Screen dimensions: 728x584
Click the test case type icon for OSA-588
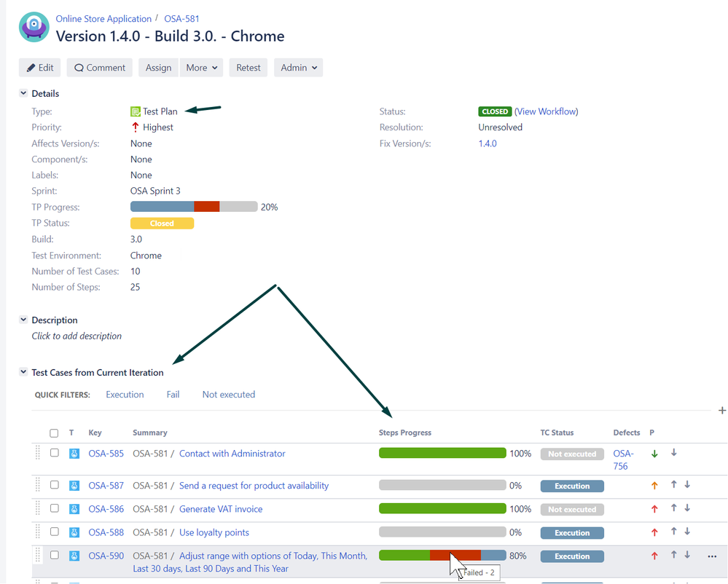pyautogui.click(x=74, y=532)
